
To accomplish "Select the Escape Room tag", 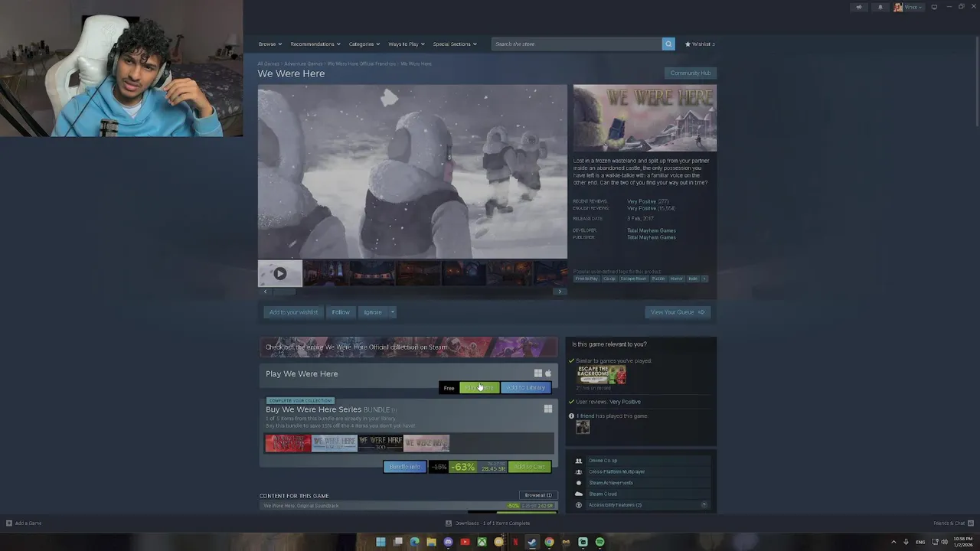I will 634,279.
